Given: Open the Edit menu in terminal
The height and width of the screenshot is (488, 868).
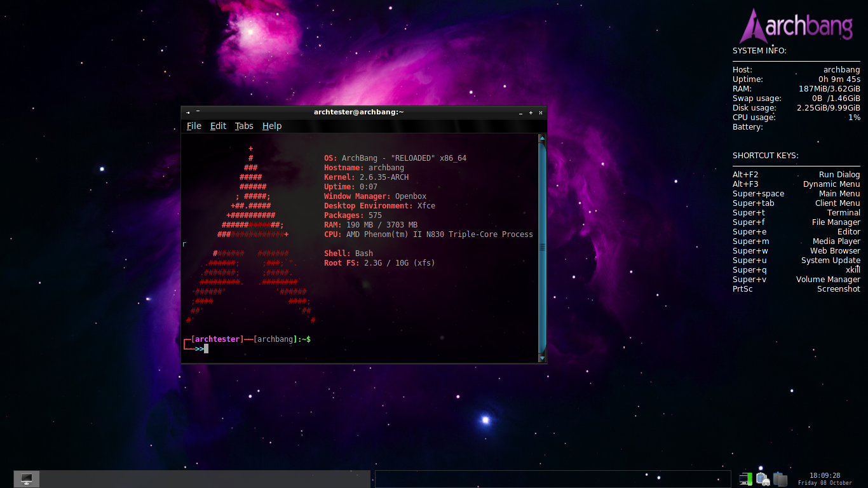Looking at the screenshot, I should pyautogui.click(x=218, y=126).
